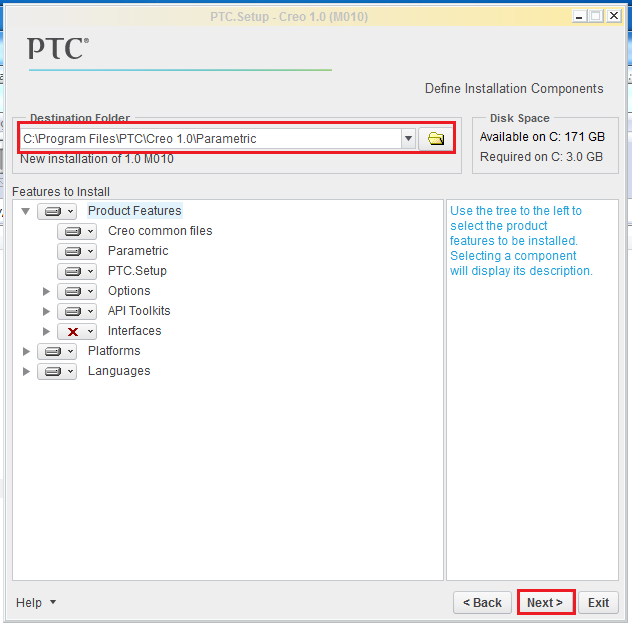Select the Platforms label
This screenshot has height=626, width=632.
point(114,351)
